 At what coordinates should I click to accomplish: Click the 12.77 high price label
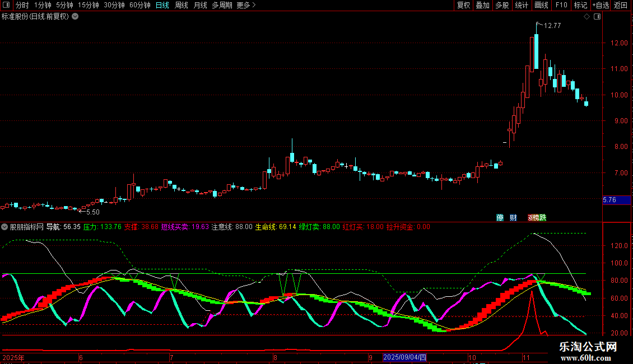click(x=552, y=25)
